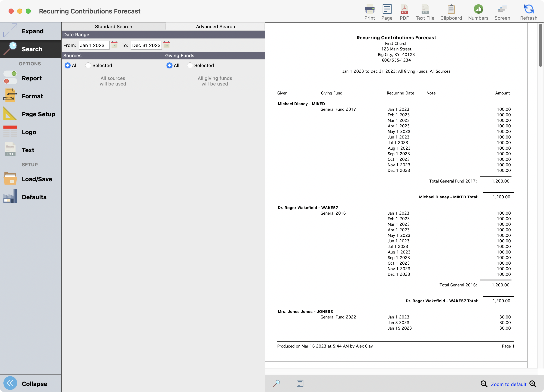The image size is (544, 392).
Task: Open the calendar picker for the From date
Action: (114, 45)
